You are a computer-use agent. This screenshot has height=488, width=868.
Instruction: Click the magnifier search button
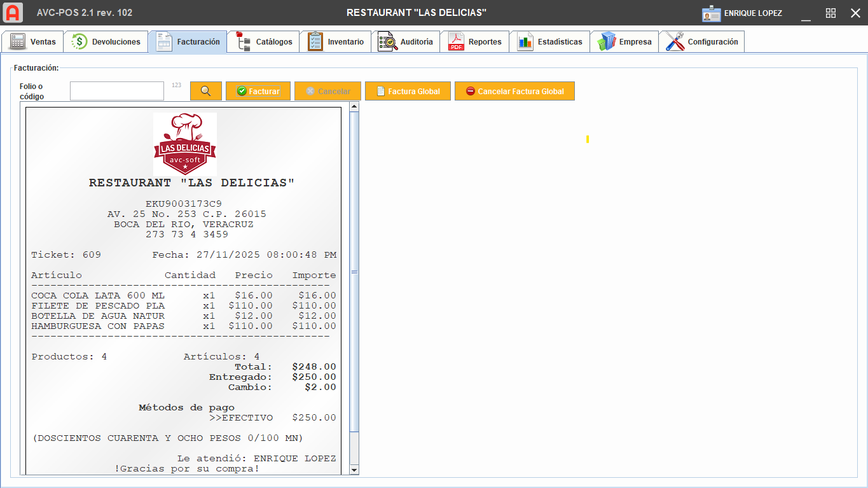(205, 91)
